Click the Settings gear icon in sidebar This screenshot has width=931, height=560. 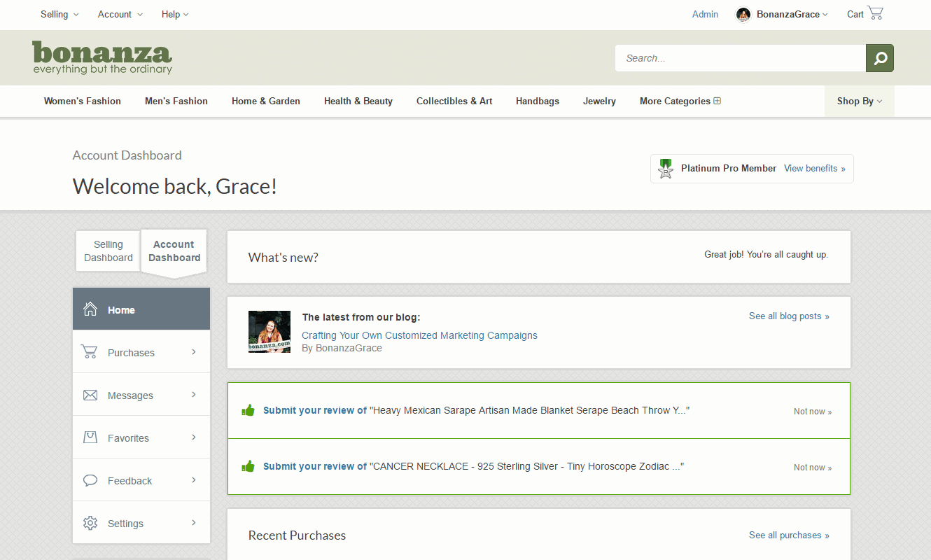point(90,523)
